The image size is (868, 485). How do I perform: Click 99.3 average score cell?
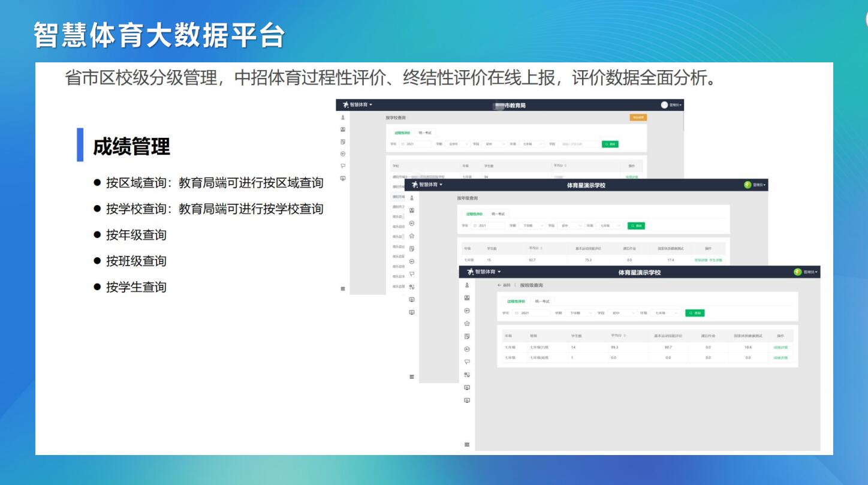(614, 347)
